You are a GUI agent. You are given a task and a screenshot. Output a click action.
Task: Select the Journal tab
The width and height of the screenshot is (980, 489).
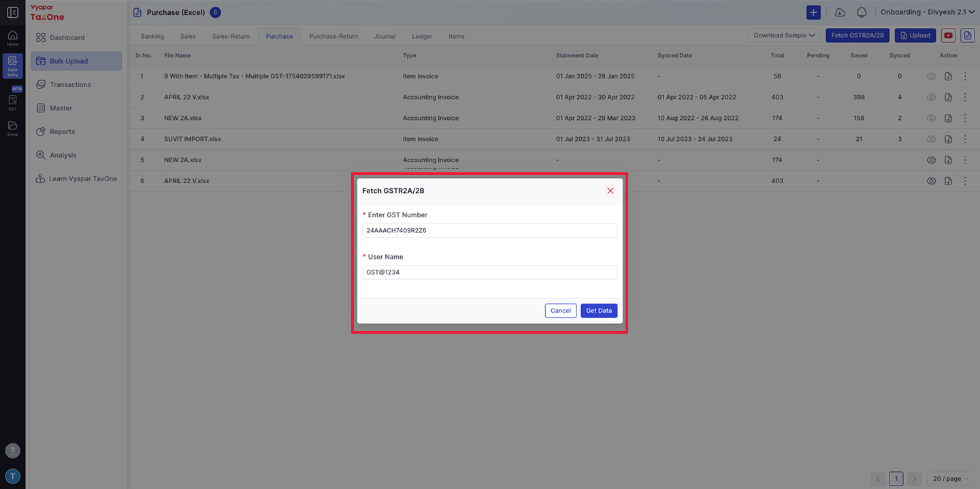(x=385, y=36)
